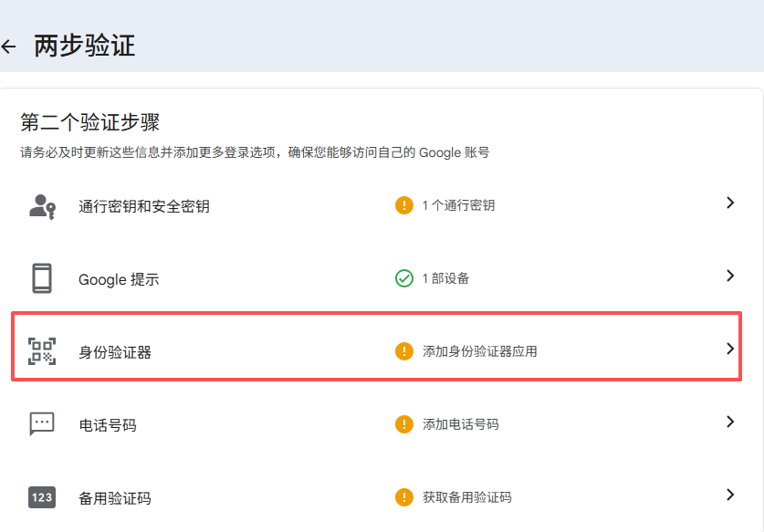Click the orange warning icon beside 添加电话号码
The image size is (764, 532).
pyautogui.click(x=404, y=424)
